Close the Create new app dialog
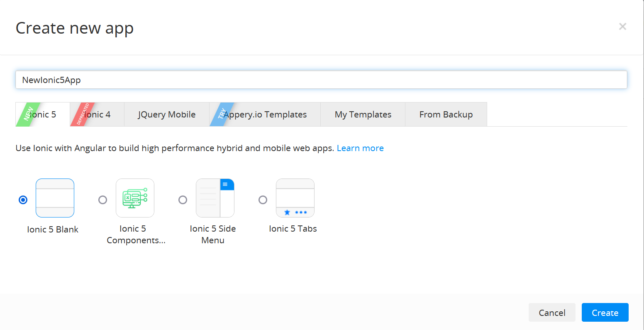The width and height of the screenshot is (644, 330). 622,27
